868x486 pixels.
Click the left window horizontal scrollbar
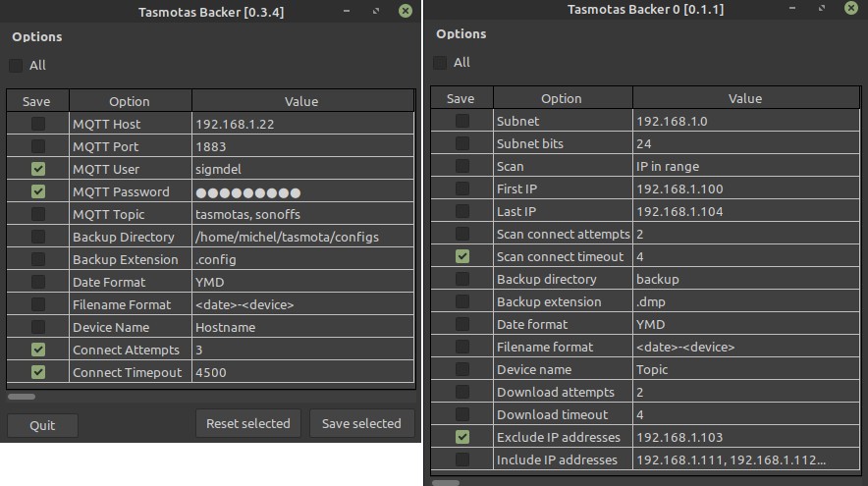(22, 397)
